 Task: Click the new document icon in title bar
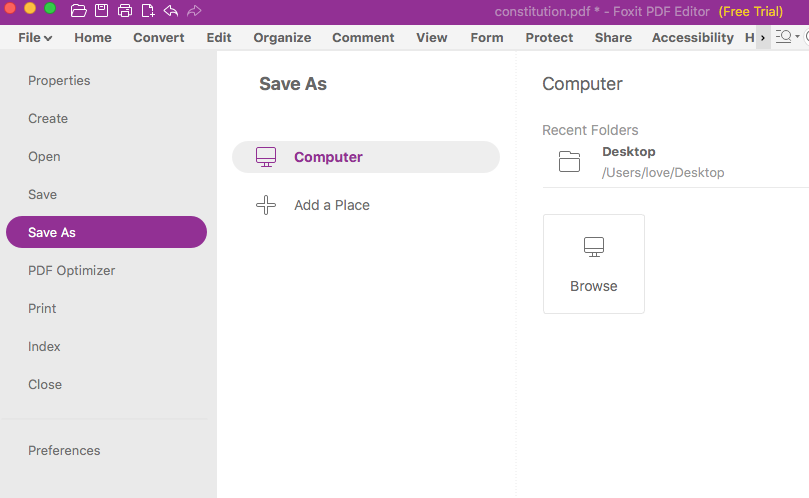point(148,11)
